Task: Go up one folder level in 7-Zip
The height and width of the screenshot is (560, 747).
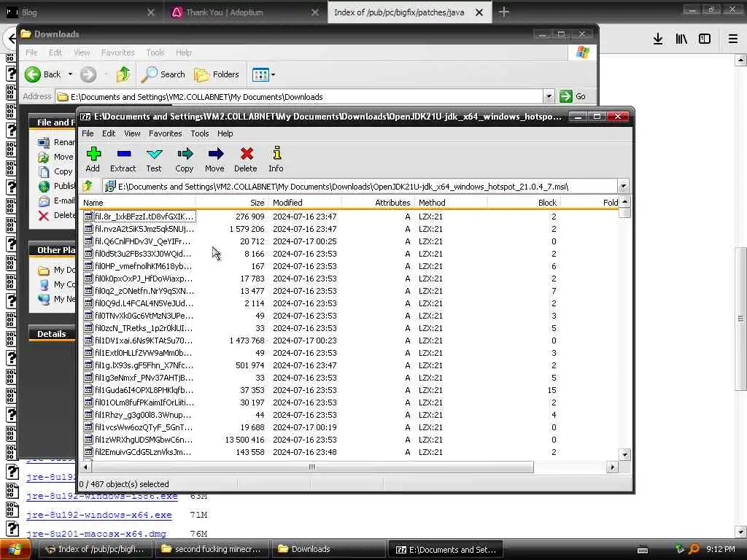Action: [x=88, y=186]
